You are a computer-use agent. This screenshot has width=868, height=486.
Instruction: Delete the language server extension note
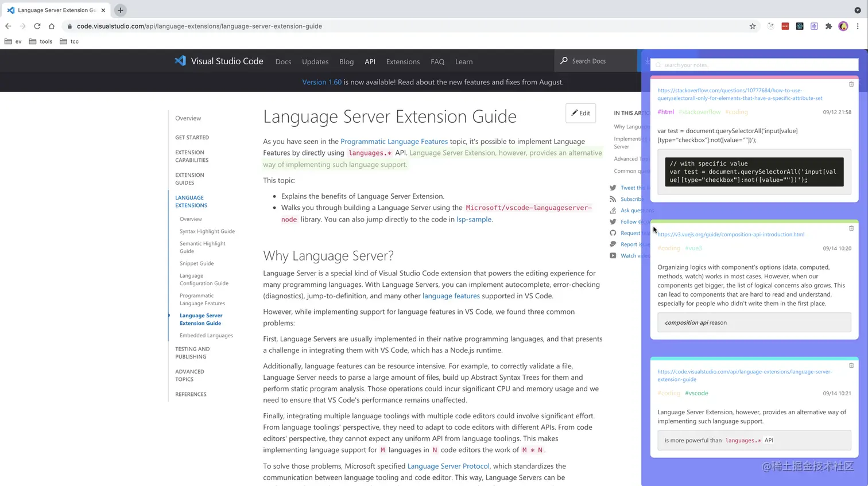[x=851, y=366]
